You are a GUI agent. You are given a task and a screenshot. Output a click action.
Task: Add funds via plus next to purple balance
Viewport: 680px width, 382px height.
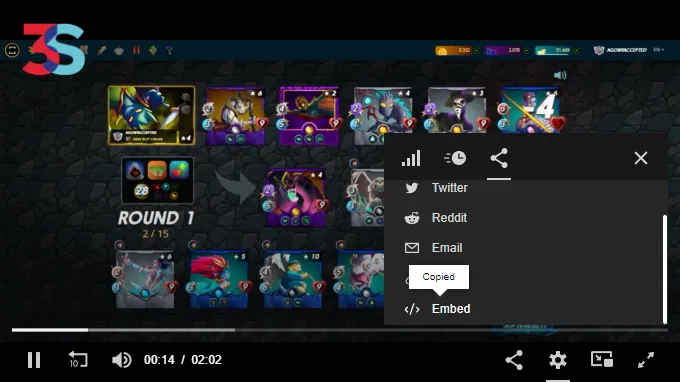pyautogui.click(x=526, y=51)
